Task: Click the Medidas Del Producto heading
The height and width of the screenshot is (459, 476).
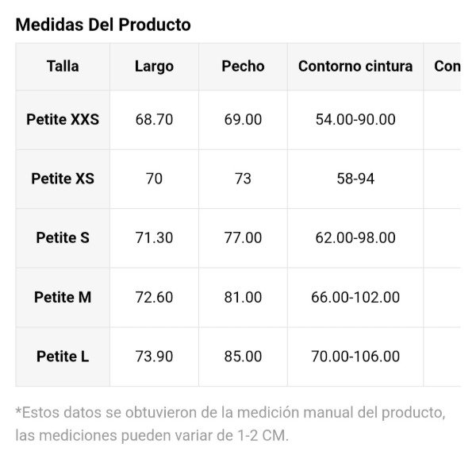Action: pos(103,25)
